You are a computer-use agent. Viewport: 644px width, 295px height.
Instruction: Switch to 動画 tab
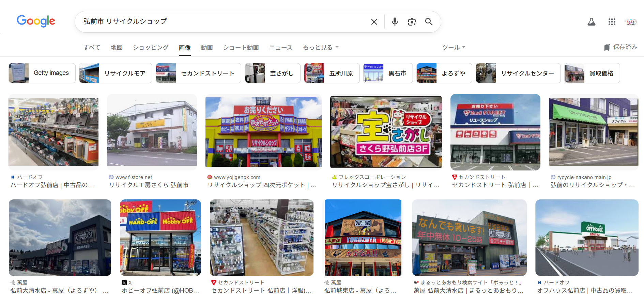tap(207, 48)
